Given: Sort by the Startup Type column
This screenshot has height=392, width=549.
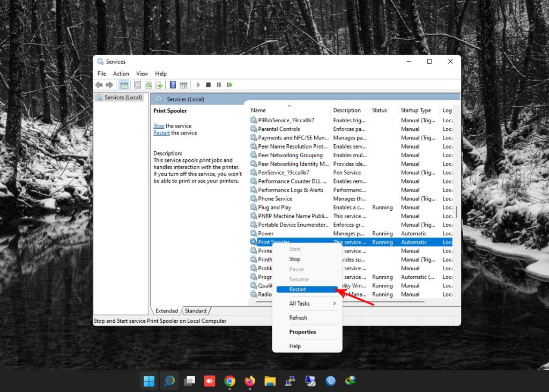Looking at the screenshot, I should [x=416, y=110].
